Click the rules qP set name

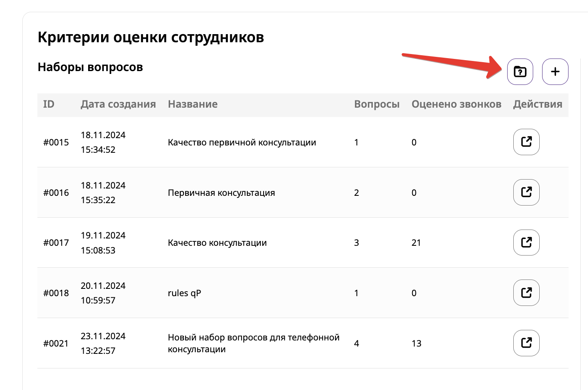coord(184,293)
